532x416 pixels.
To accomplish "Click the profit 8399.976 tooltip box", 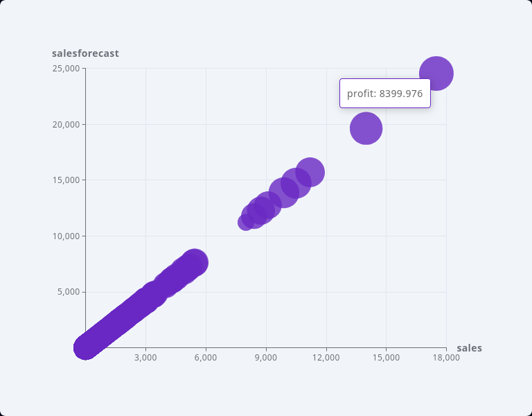I will click(384, 94).
